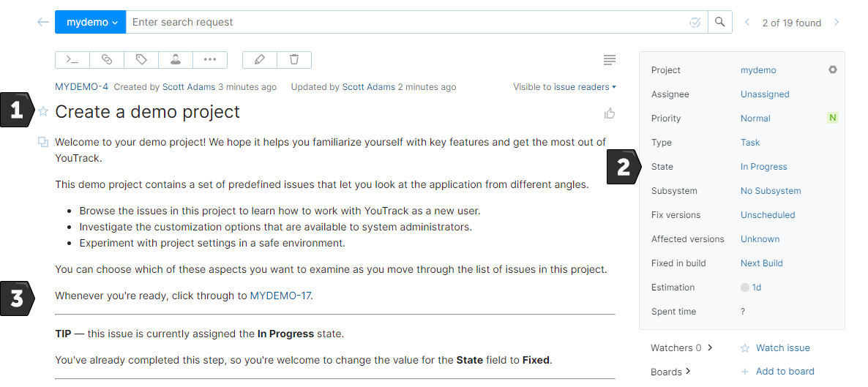This screenshot has height=387, width=868.
Task: Click the green N priority badge
Action: (833, 118)
